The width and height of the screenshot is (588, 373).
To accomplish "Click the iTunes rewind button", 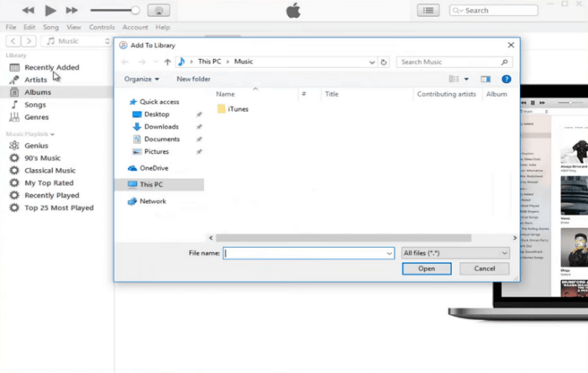I will [28, 10].
